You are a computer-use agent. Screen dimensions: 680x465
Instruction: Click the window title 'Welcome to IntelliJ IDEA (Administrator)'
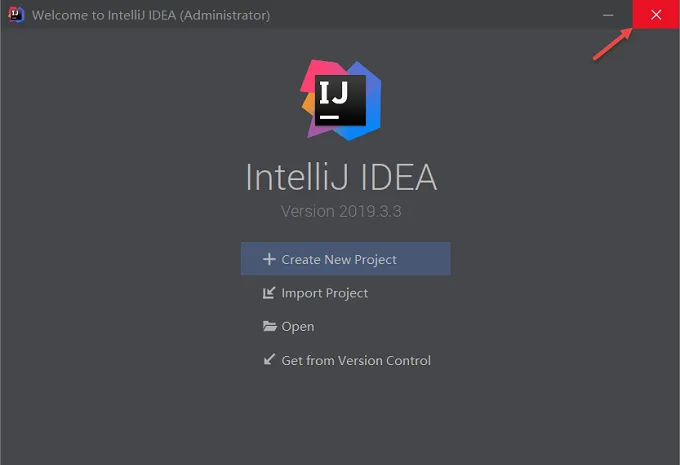point(151,15)
